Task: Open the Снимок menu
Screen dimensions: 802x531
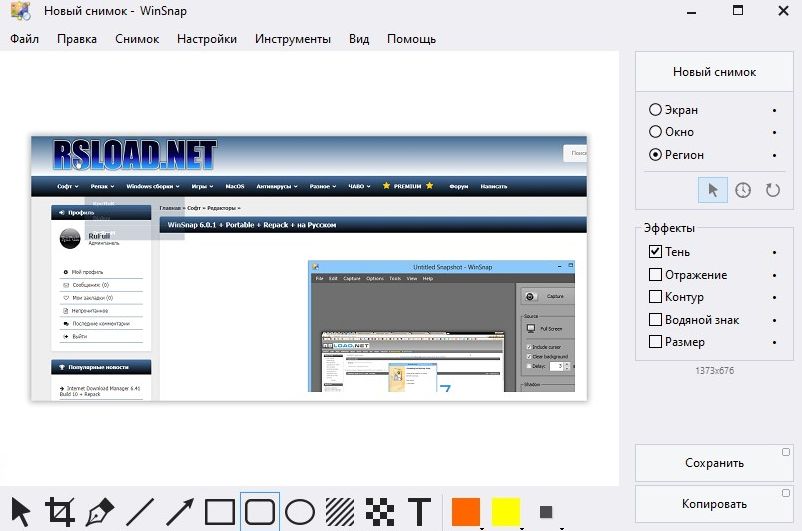Action: pyautogui.click(x=137, y=39)
